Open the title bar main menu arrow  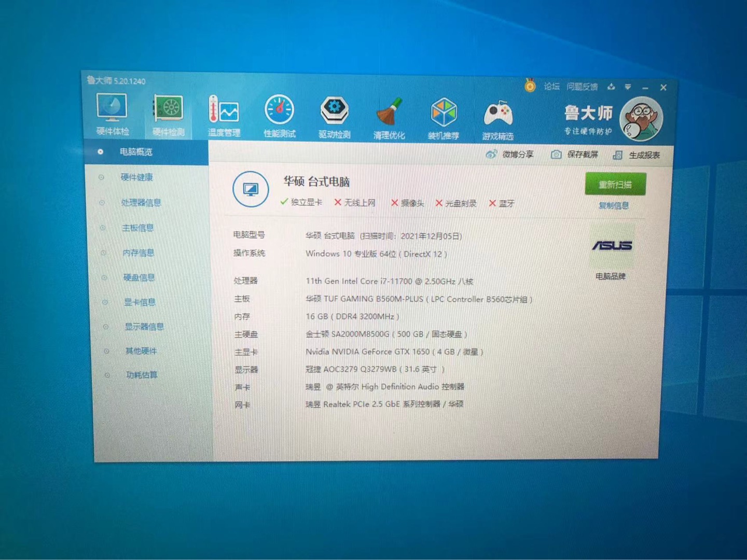click(628, 87)
